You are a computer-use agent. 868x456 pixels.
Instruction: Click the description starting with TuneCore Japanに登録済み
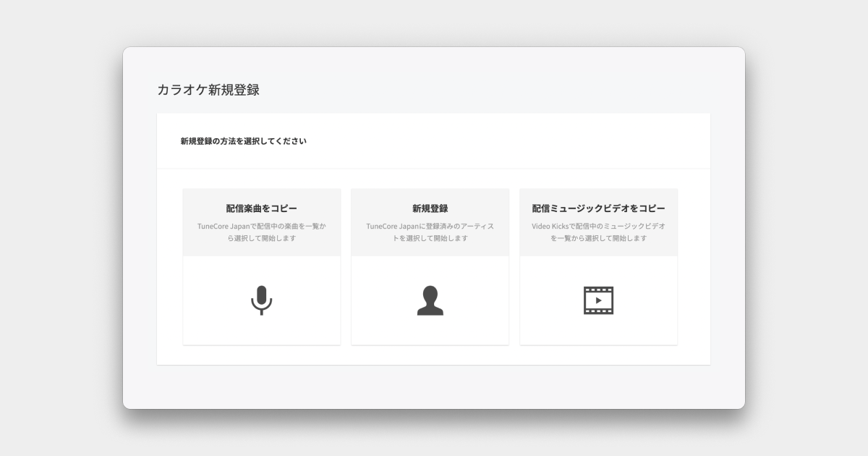click(x=430, y=226)
